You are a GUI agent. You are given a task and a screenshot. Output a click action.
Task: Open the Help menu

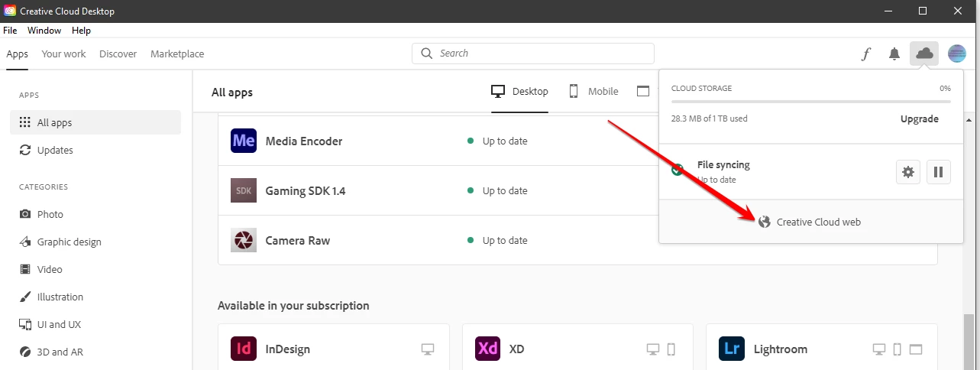tap(81, 31)
